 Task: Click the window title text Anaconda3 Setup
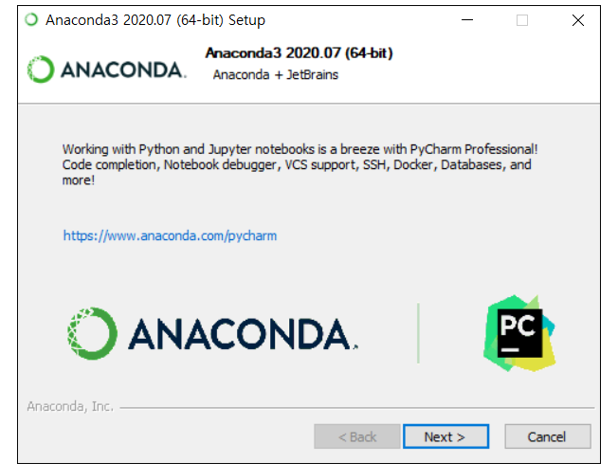[x=155, y=20]
